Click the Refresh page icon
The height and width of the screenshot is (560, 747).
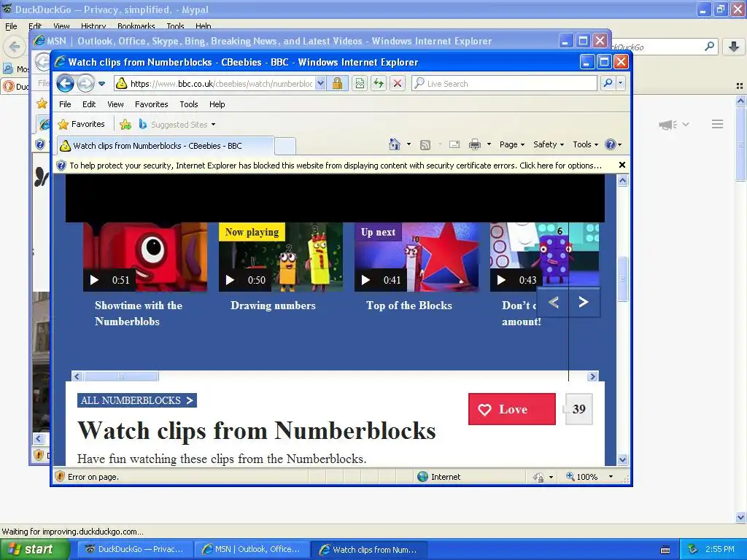[379, 84]
